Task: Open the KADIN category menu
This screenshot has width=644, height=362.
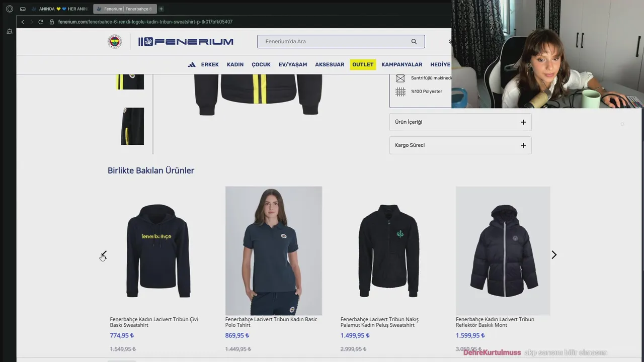Action: click(x=235, y=64)
